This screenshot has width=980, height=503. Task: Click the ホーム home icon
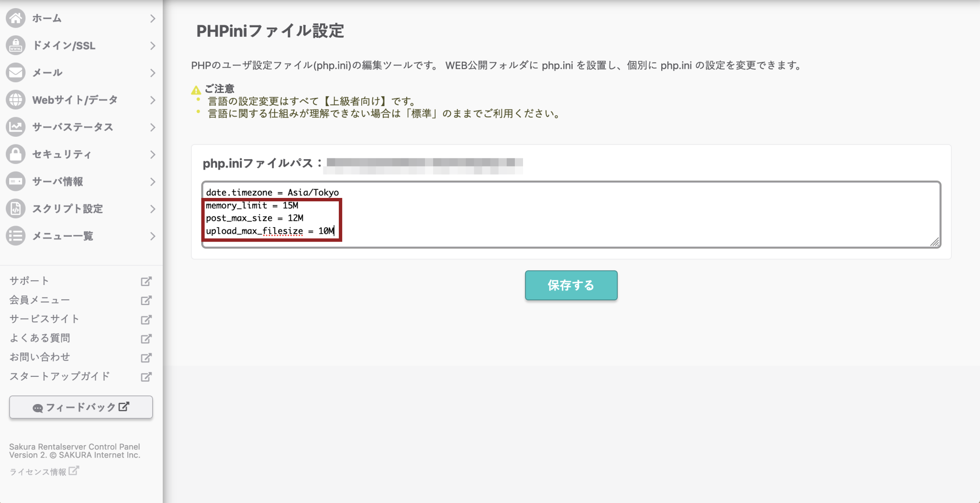pyautogui.click(x=16, y=18)
